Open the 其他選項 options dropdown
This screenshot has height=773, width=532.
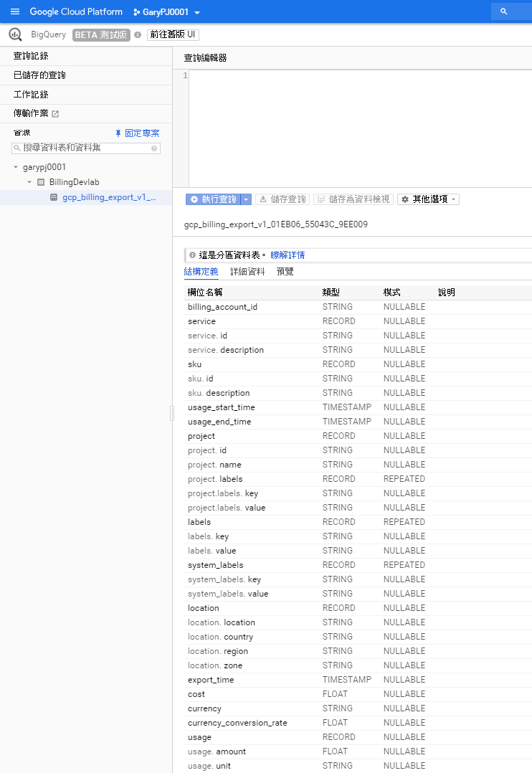[x=429, y=199]
